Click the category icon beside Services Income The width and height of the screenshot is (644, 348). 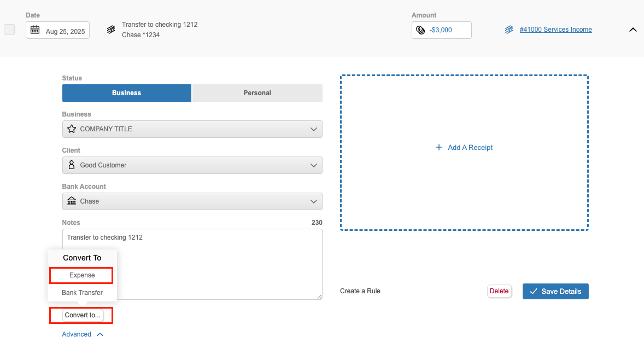point(509,30)
